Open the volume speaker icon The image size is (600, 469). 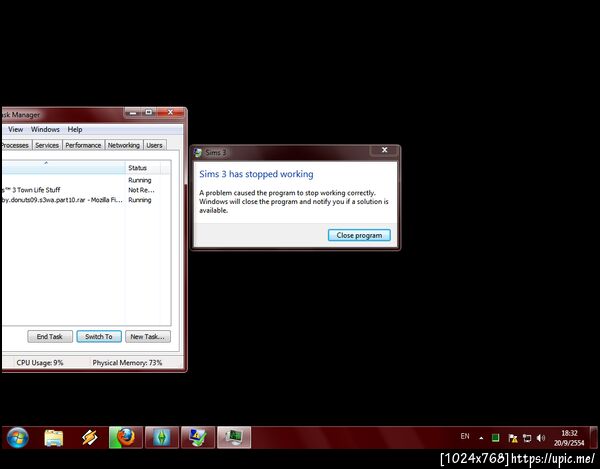coord(541,438)
